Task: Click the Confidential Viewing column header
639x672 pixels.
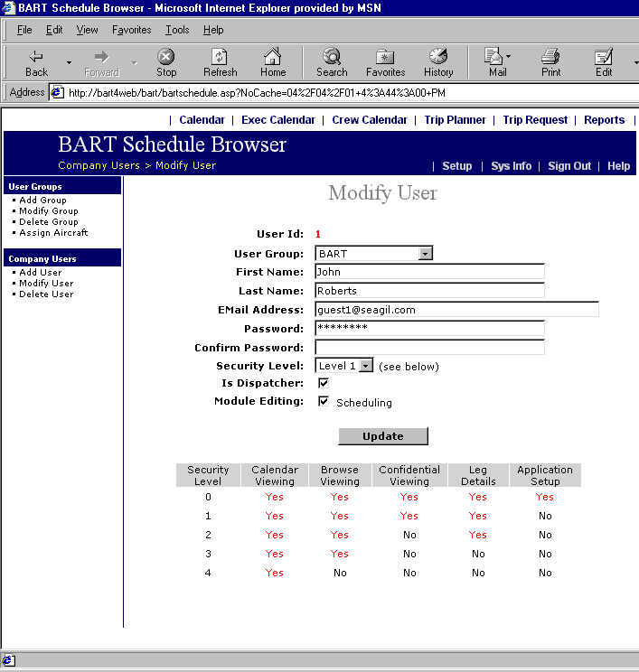Action: coord(409,475)
